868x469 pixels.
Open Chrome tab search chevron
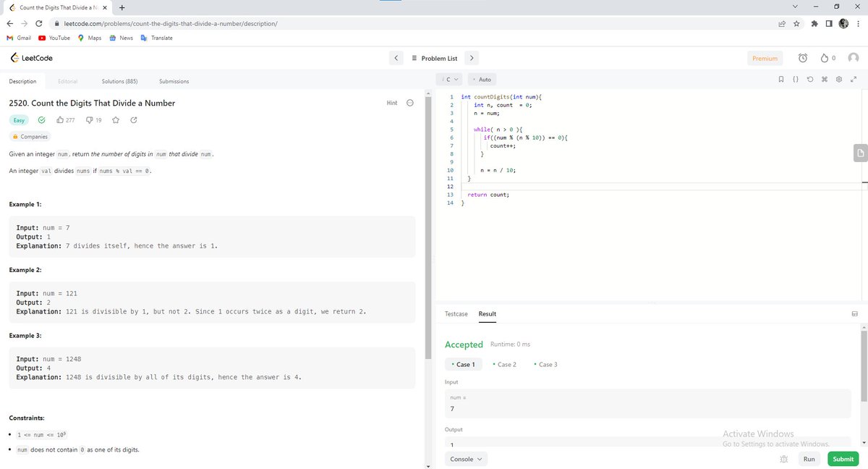795,7
